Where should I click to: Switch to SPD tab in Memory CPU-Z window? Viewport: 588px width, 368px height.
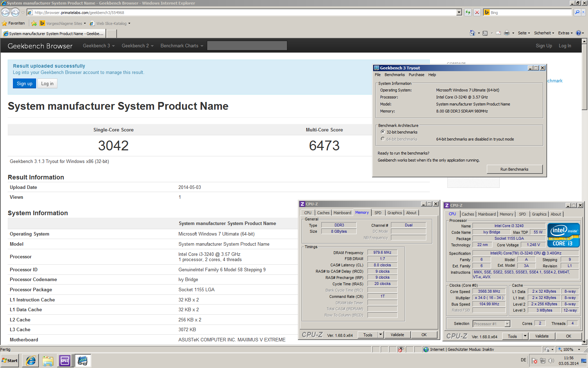coord(378,213)
